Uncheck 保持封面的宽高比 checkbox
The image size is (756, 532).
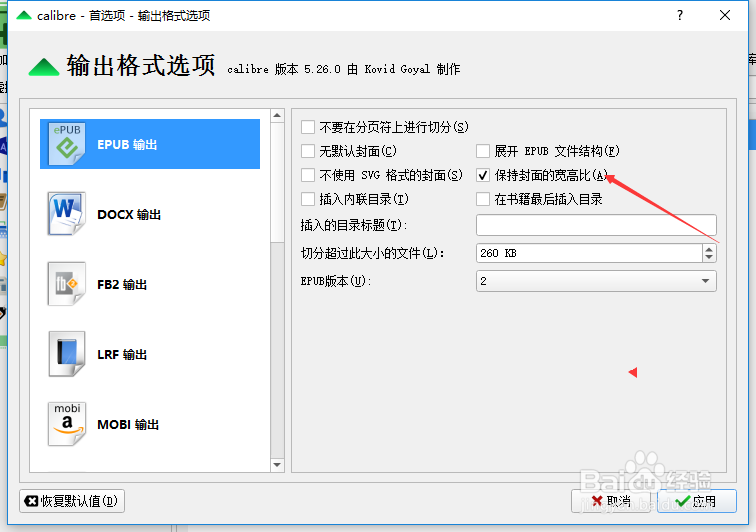tap(483, 175)
